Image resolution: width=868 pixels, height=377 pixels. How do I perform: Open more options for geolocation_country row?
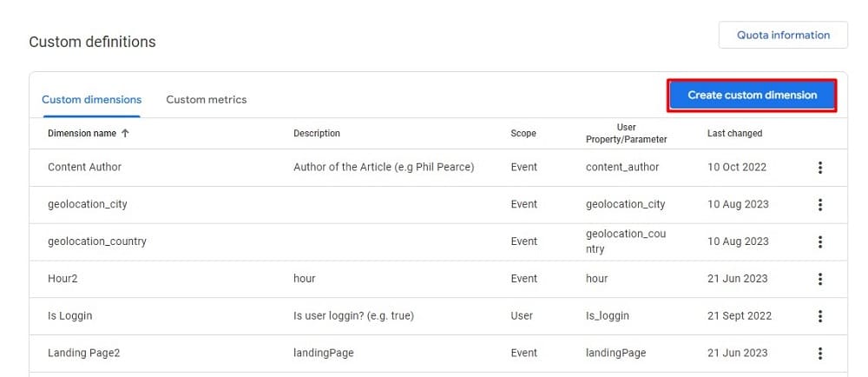pyautogui.click(x=819, y=241)
